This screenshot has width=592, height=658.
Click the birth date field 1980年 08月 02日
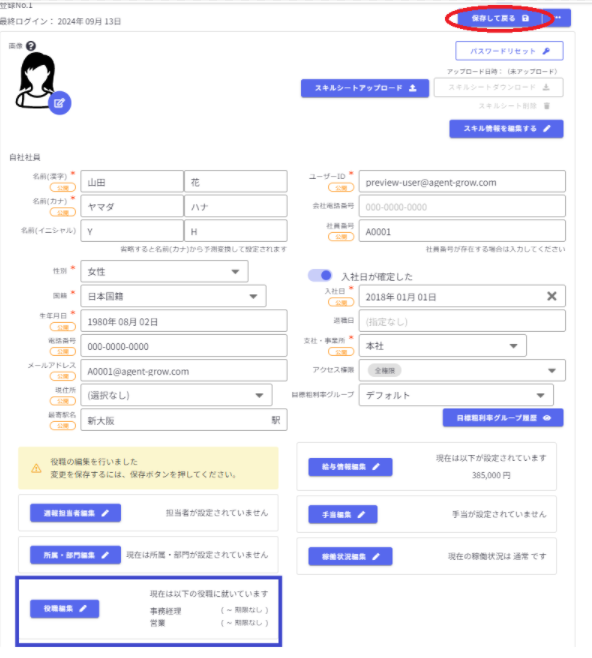pyautogui.click(x=184, y=321)
